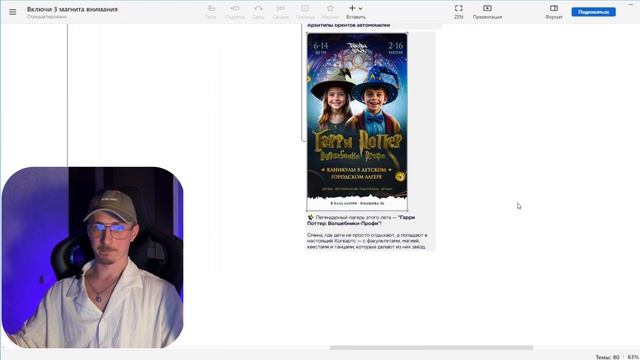
Task: Select paragraph starting 'Смена, где дети'
Action: [367, 241]
